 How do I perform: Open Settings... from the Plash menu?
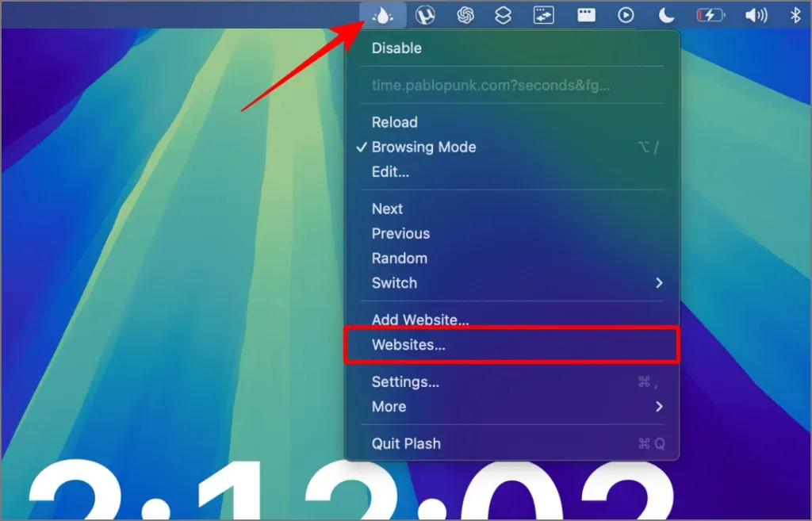click(512, 382)
